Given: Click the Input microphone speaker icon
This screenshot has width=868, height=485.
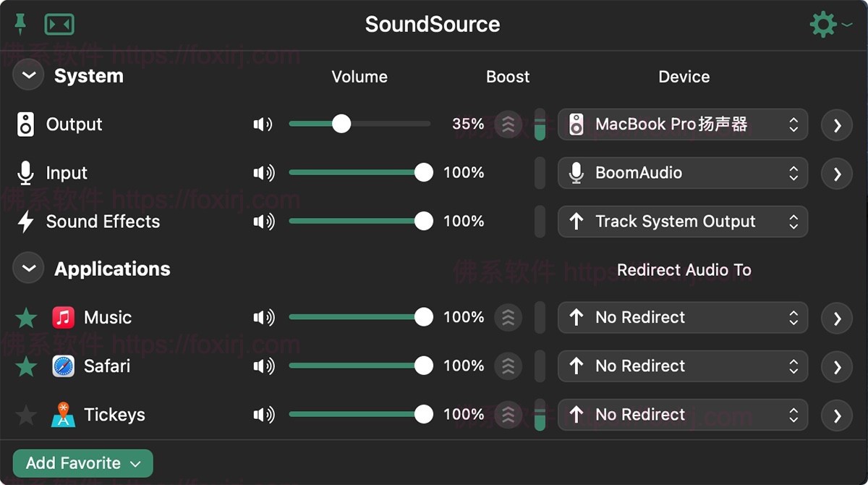Looking at the screenshot, I should (263, 172).
